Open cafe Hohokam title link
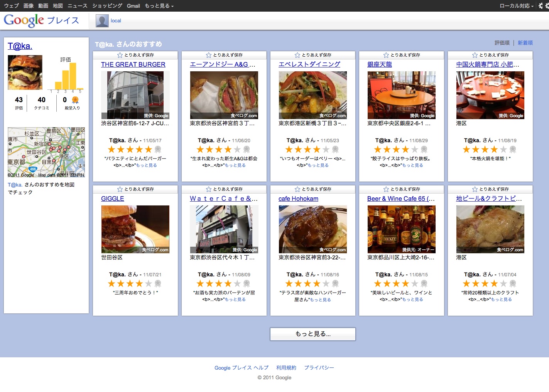The width and height of the screenshot is (549, 392). click(298, 199)
